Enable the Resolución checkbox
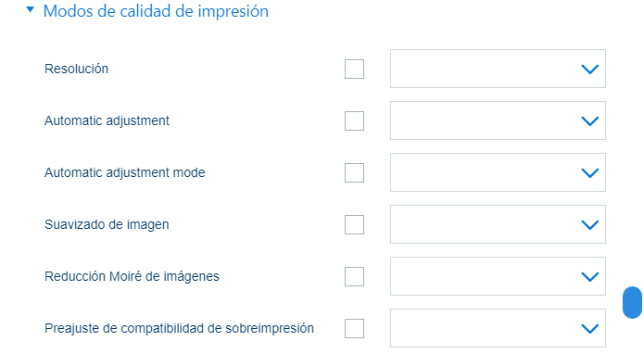The height and width of the screenshot is (354, 644). pyautogui.click(x=354, y=69)
